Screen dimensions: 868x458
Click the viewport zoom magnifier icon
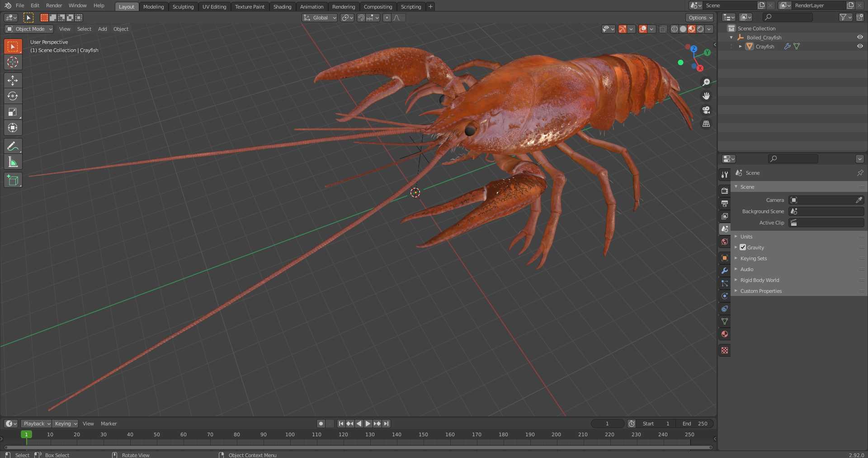(706, 82)
